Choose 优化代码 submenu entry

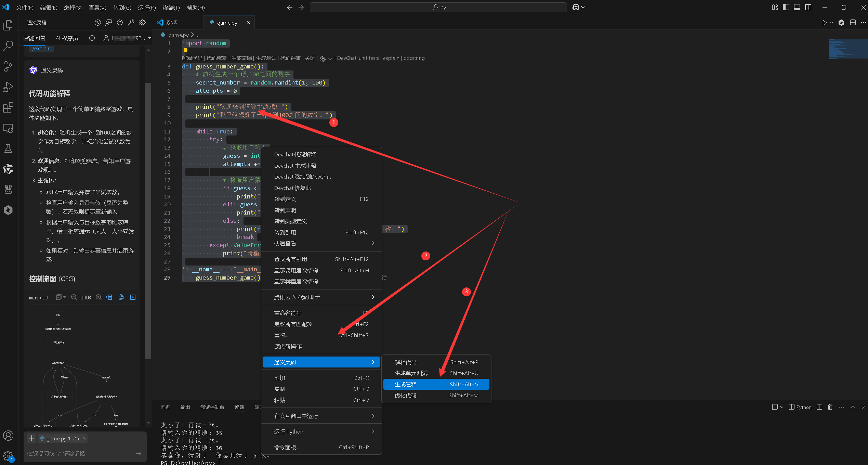coord(436,395)
